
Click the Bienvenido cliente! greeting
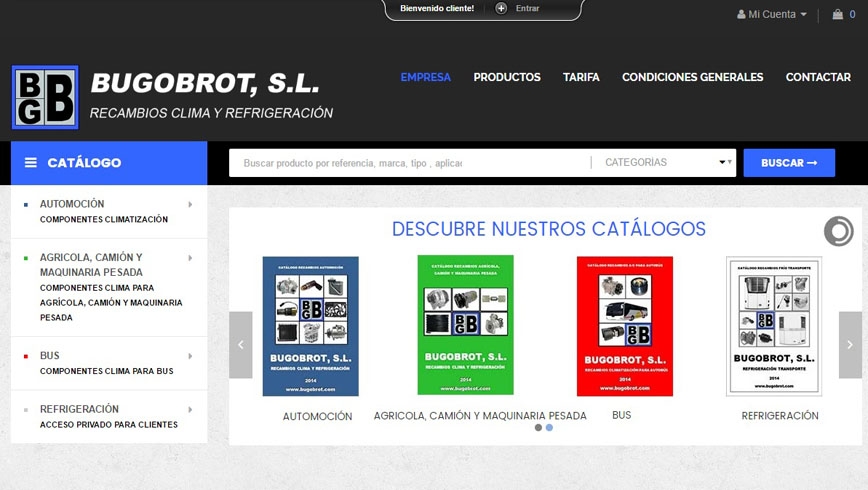pos(437,8)
